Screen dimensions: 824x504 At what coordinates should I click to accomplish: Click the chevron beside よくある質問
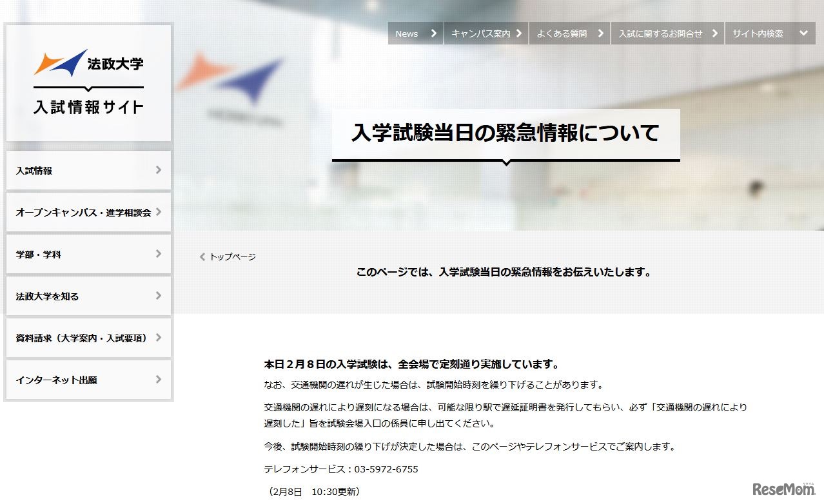[x=600, y=34]
